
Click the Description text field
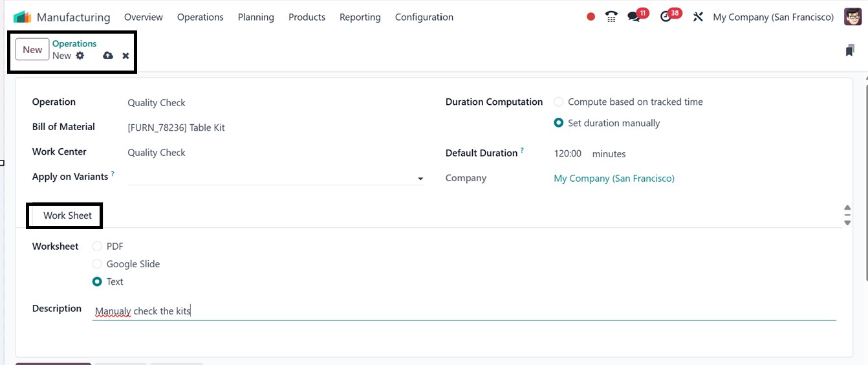453,311
